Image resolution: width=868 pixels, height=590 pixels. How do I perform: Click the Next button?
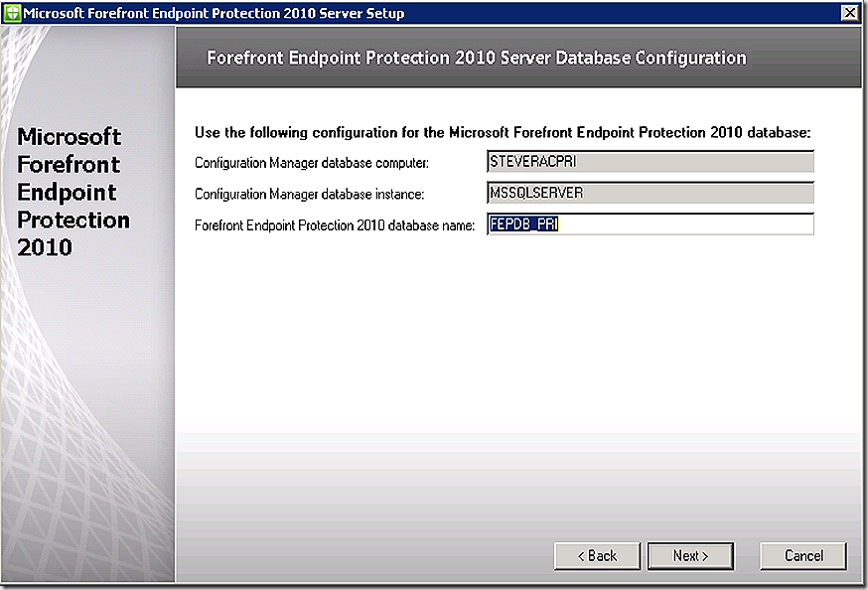click(x=691, y=555)
